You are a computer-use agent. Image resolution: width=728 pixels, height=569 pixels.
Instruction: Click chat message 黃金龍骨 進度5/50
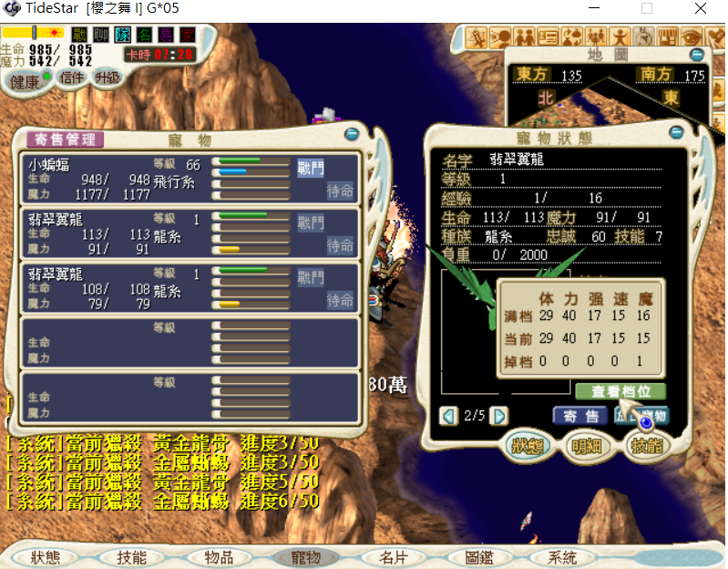pos(162,482)
